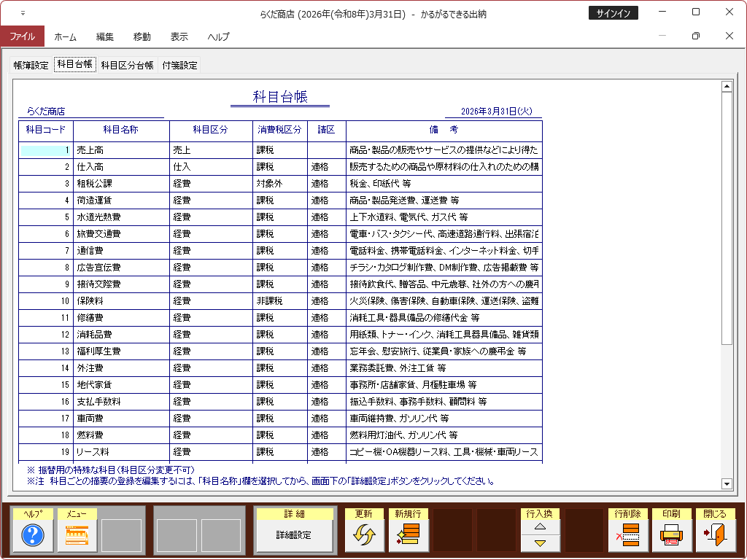747x560 pixels.
Task: Move row up with 行入換 up arrow
Action: point(541,527)
